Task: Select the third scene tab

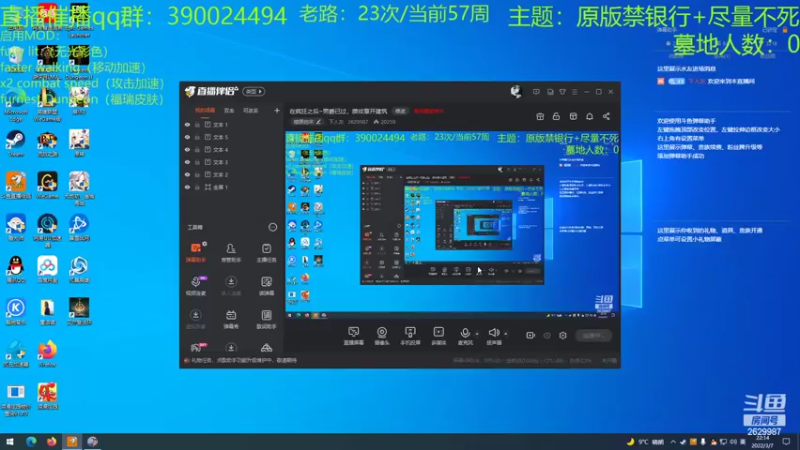Action: (x=251, y=110)
